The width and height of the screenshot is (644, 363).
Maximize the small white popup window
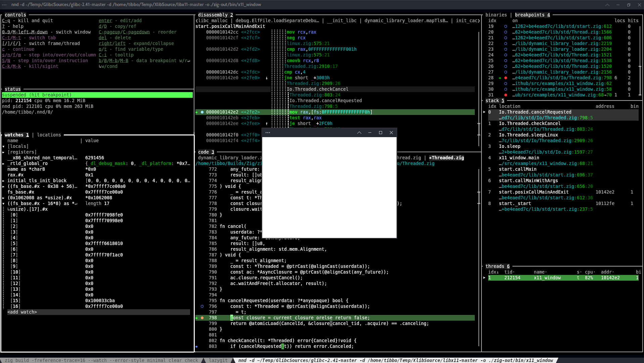point(380,132)
